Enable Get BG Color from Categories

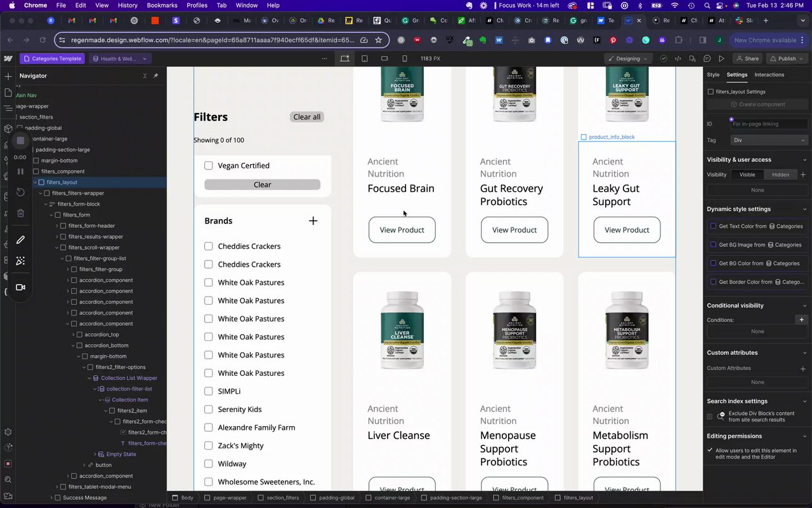click(x=713, y=264)
